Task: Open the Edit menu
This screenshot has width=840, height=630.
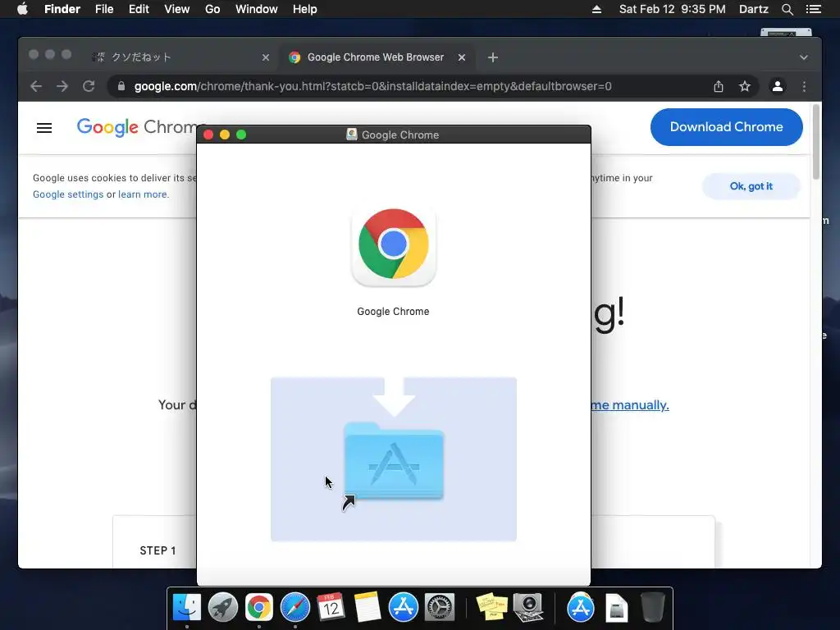Action: (x=139, y=9)
